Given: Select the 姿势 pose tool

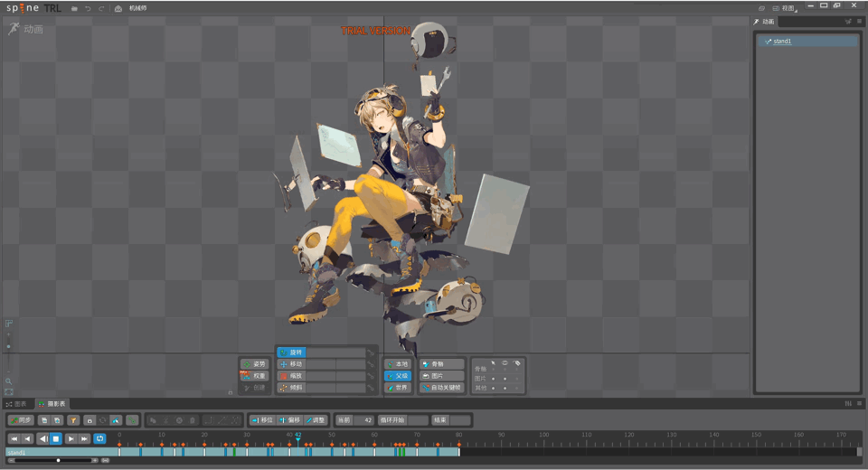Looking at the screenshot, I should click(255, 364).
